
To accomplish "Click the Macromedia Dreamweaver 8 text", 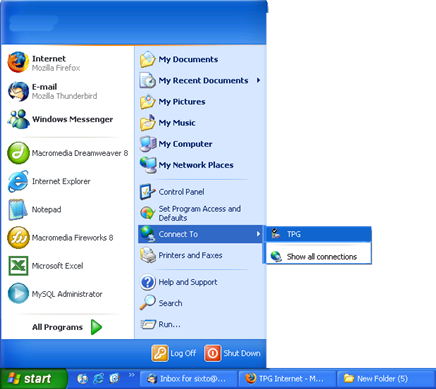I will (80, 153).
